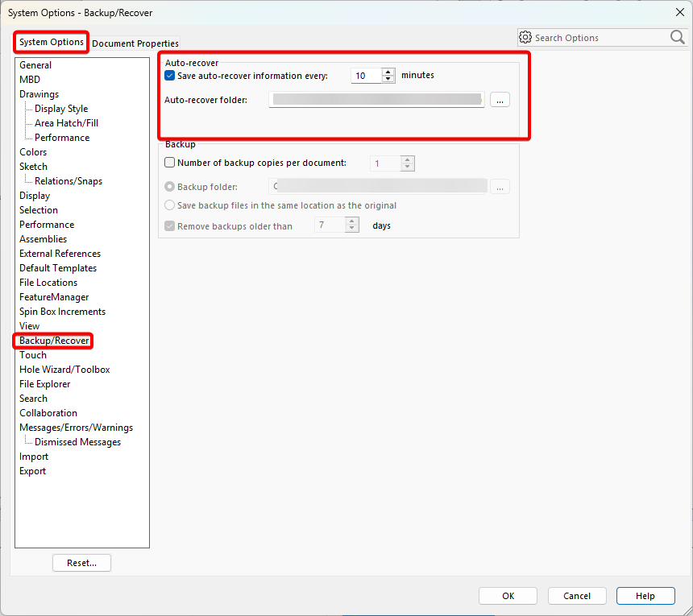Select Assemblies in the options list

point(43,239)
